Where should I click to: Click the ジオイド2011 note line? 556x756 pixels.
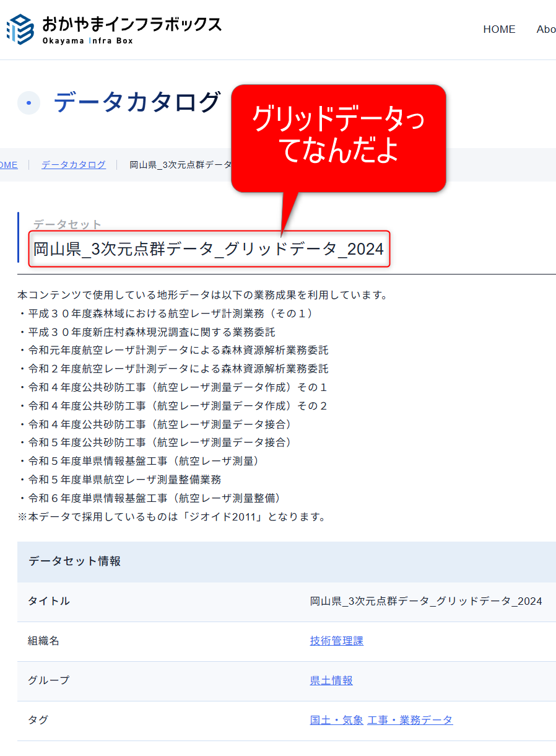pos(172,517)
